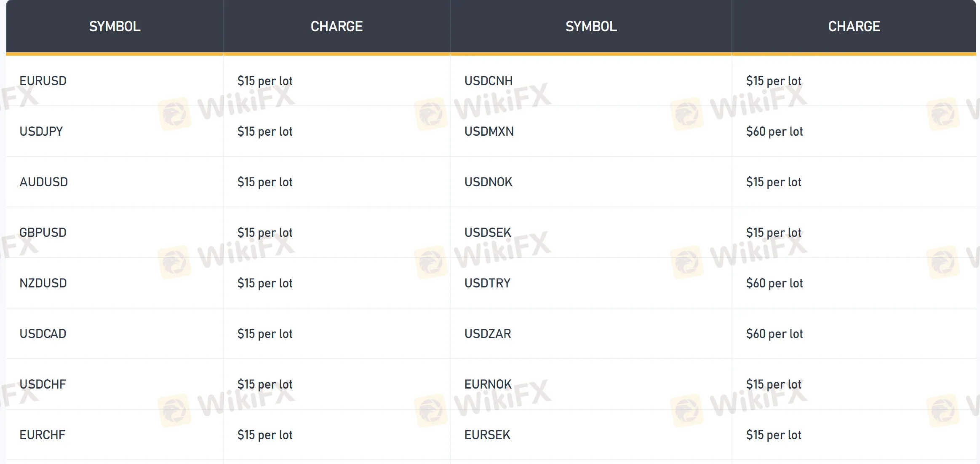Click the AUDUSD symbol entry
Screen dimensions: 980x464
click(44, 182)
